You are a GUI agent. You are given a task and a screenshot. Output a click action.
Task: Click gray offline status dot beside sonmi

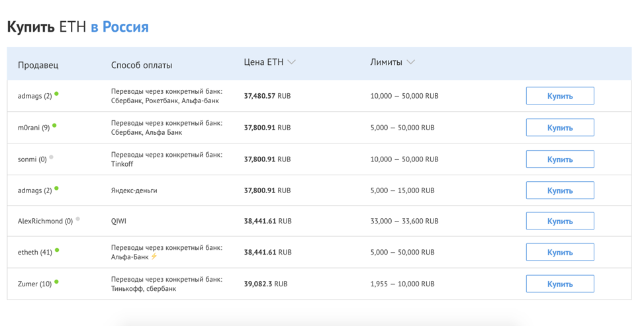click(51, 157)
